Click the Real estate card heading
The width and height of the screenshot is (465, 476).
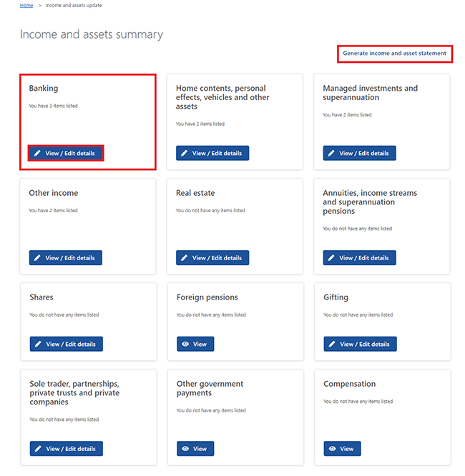(x=195, y=193)
